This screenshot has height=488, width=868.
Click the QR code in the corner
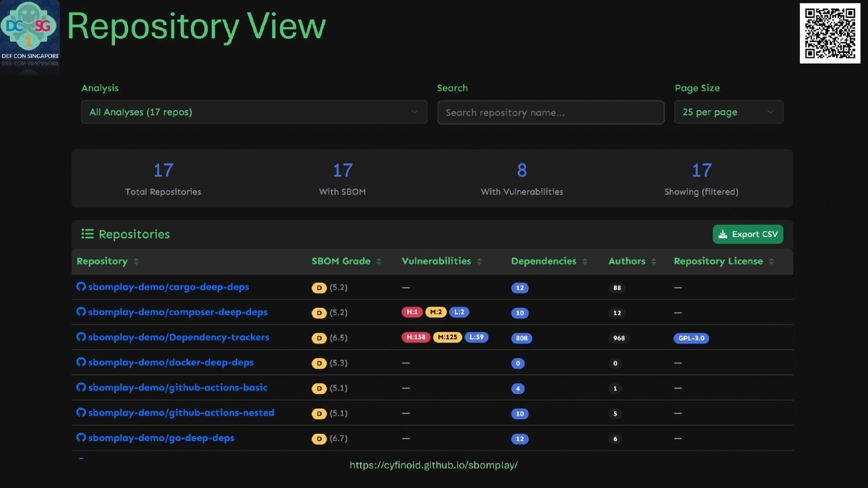tap(829, 33)
